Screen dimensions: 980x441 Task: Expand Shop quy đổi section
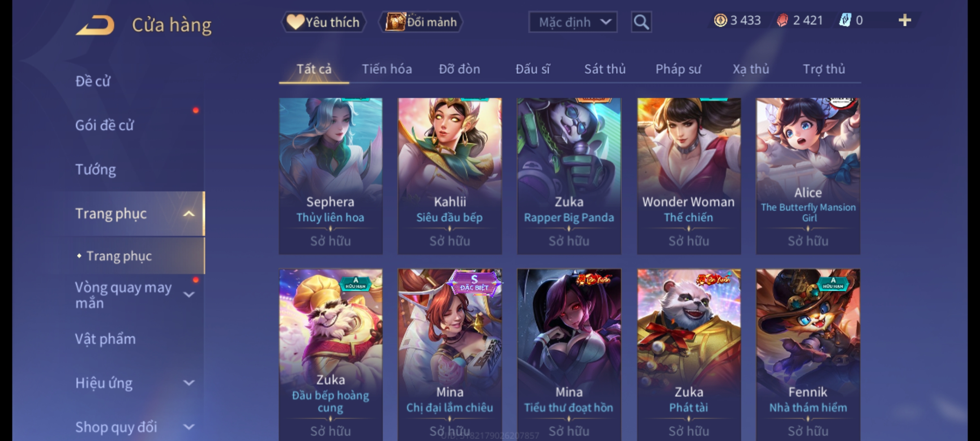point(189,427)
